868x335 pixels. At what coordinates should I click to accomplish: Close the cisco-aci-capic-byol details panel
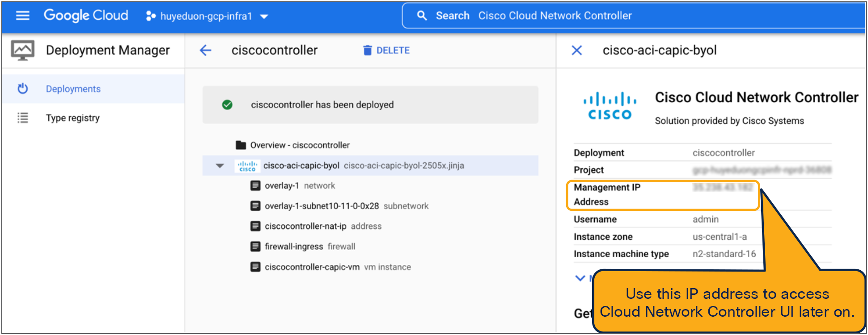point(577,50)
